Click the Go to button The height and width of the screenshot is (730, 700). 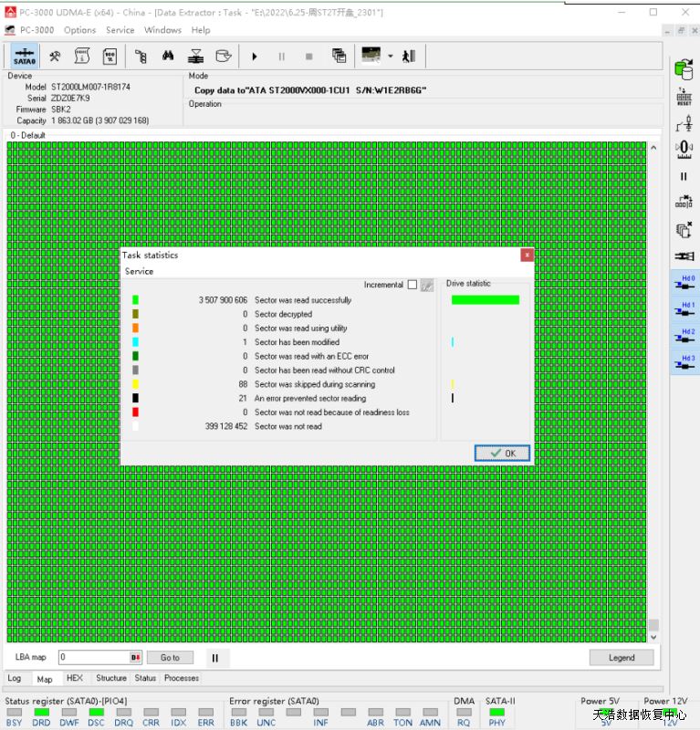point(170,657)
